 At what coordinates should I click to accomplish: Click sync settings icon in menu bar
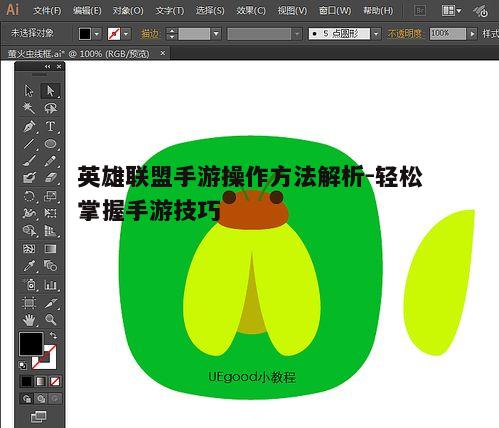(x=481, y=11)
